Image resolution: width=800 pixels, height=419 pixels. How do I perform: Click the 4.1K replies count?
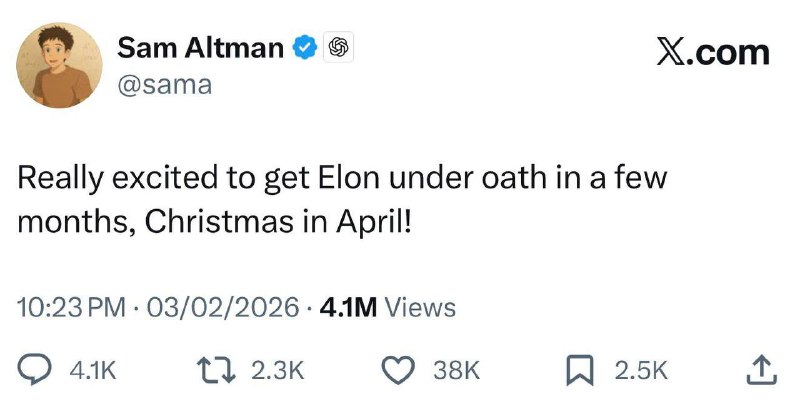93,371
